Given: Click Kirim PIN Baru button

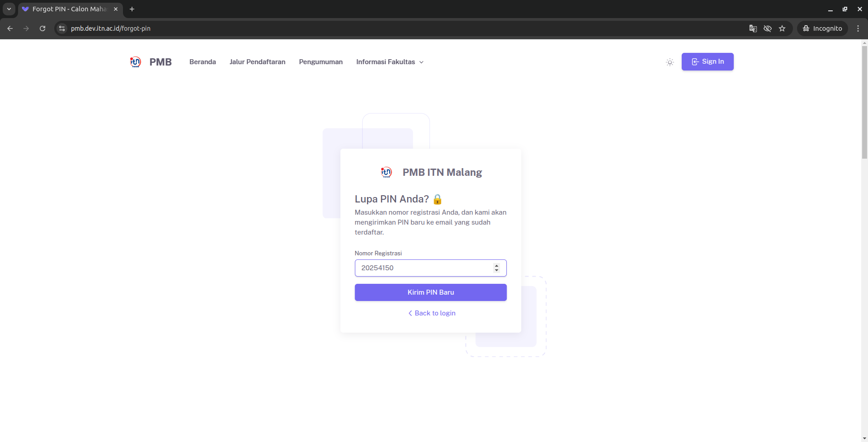Looking at the screenshot, I should click(430, 292).
